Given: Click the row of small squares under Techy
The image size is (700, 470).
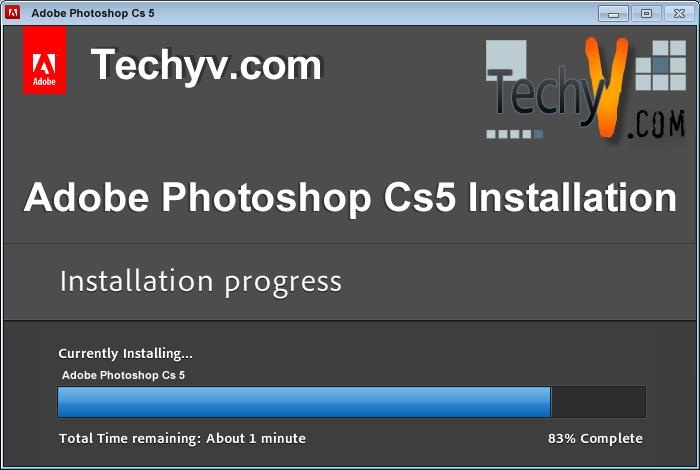Looking at the screenshot, I should [515, 134].
